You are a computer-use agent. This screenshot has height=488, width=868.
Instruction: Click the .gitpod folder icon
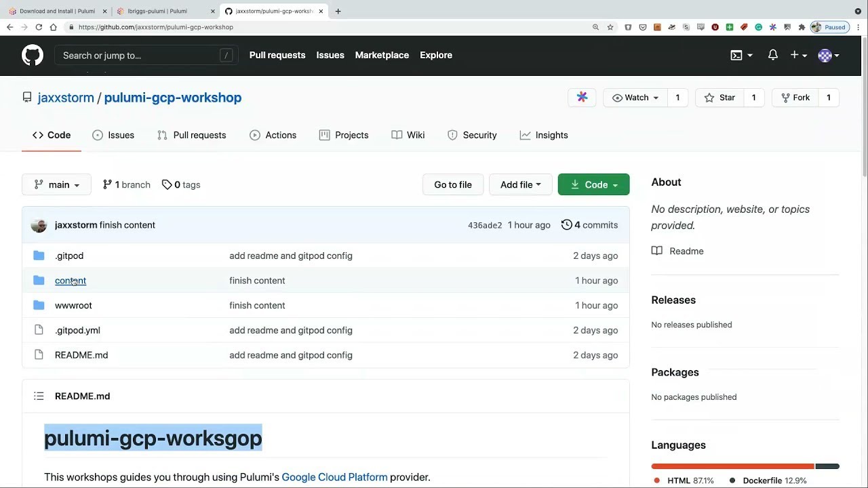pyautogui.click(x=39, y=256)
